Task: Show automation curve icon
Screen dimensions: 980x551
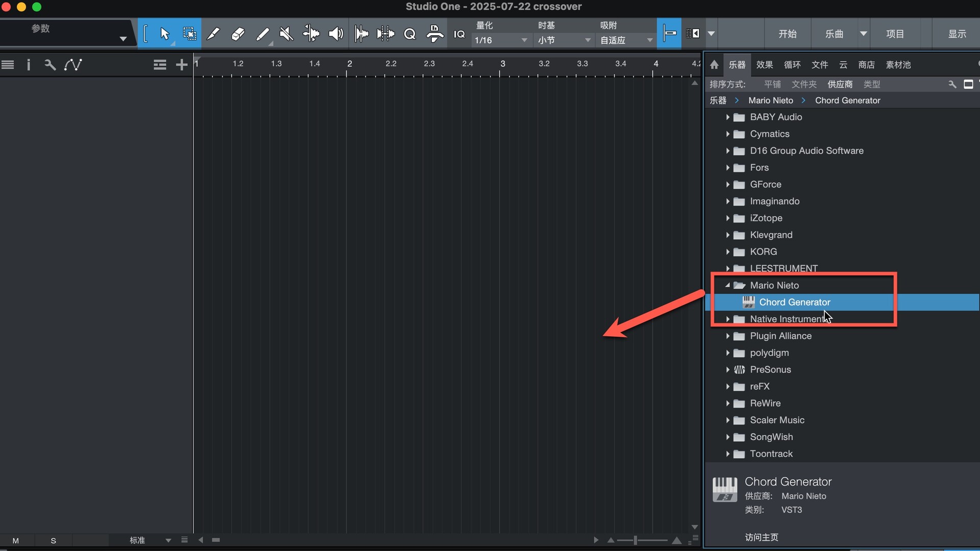Action: pyautogui.click(x=73, y=65)
